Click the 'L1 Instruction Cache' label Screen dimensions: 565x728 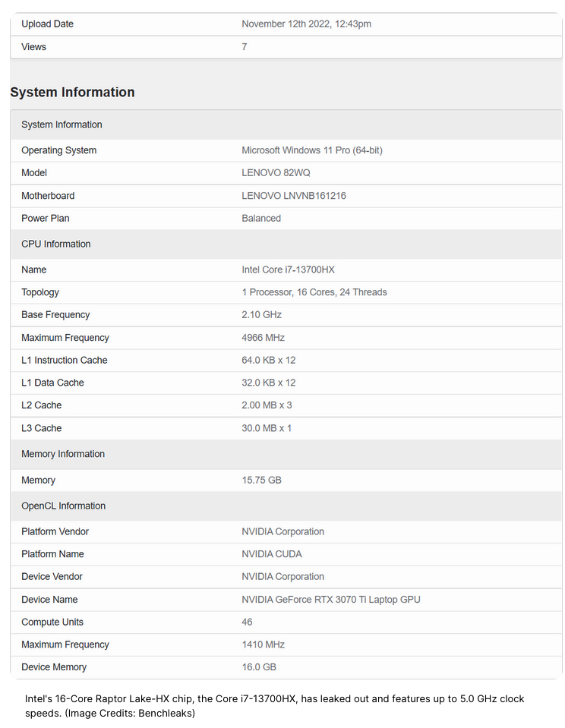click(64, 361)
